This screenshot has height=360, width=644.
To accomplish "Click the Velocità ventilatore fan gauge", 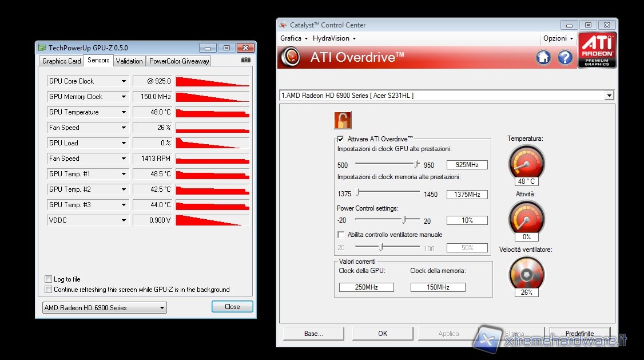I will point(526,273).
